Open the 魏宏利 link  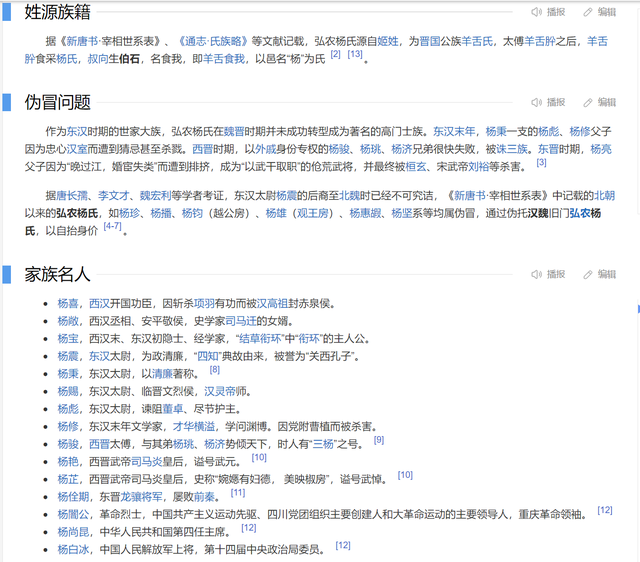(x=156, y=196)
